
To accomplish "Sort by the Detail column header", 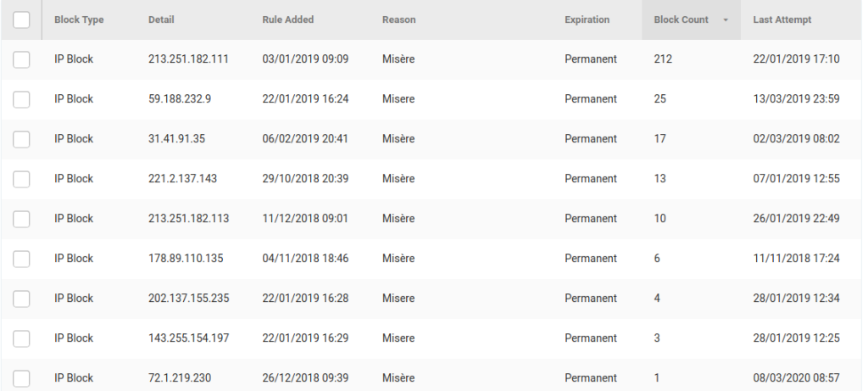I will pos(162,20).
